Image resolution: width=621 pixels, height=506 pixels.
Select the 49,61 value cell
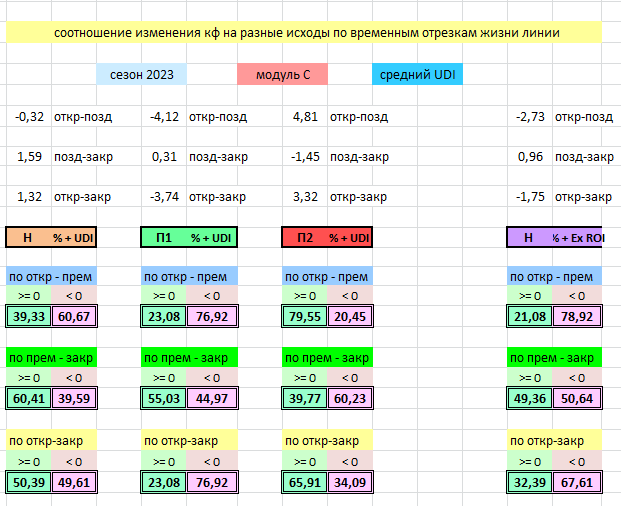tap(74, 482)
